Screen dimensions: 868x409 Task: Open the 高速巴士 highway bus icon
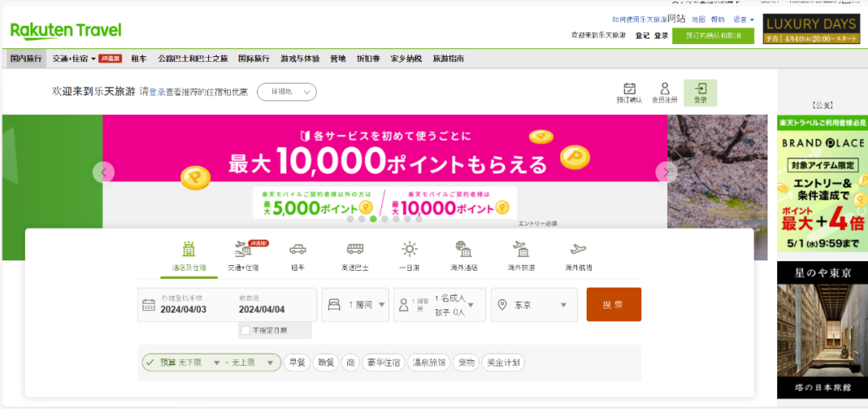pos(354,249)
